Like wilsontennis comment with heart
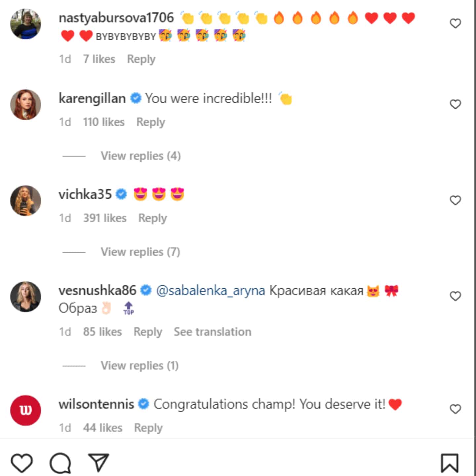The image size is (476, 476). point(456,409)
